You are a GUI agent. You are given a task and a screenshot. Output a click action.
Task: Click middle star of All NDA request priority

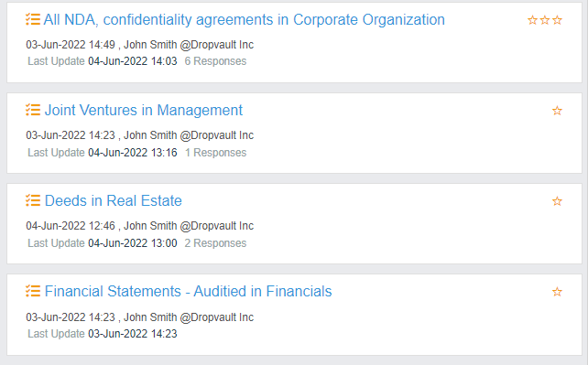tap(545, 20)
